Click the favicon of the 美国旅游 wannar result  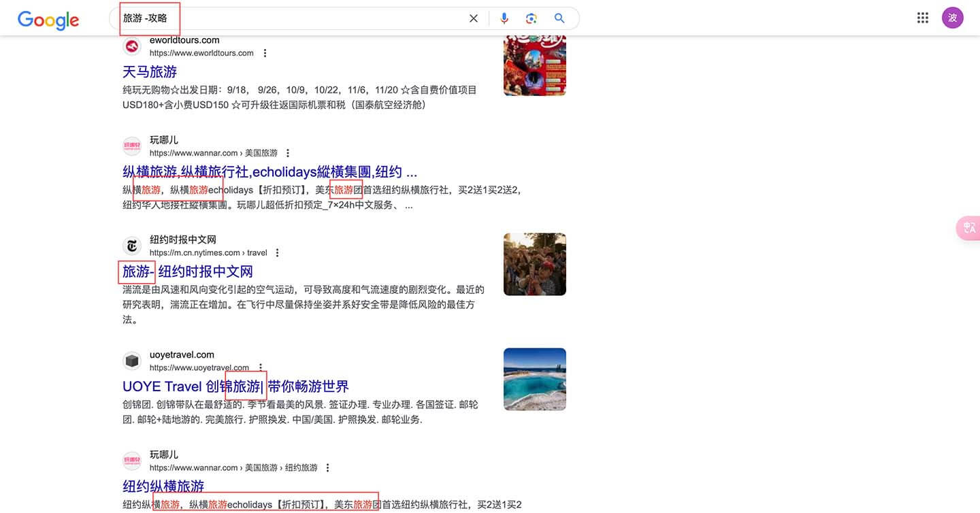click(x=132, y=146)
